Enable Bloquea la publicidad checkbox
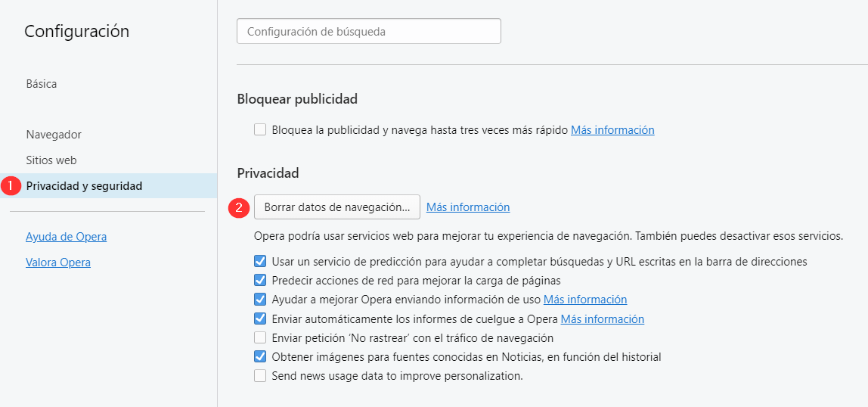 260,130
